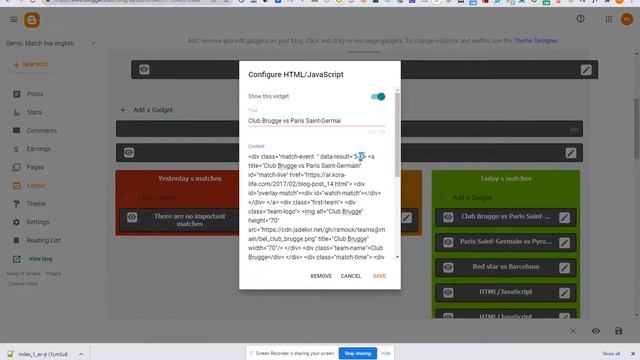Toggle eye of Paris Saint-Germain vs Pyra gadget

(x=448, y=242)
